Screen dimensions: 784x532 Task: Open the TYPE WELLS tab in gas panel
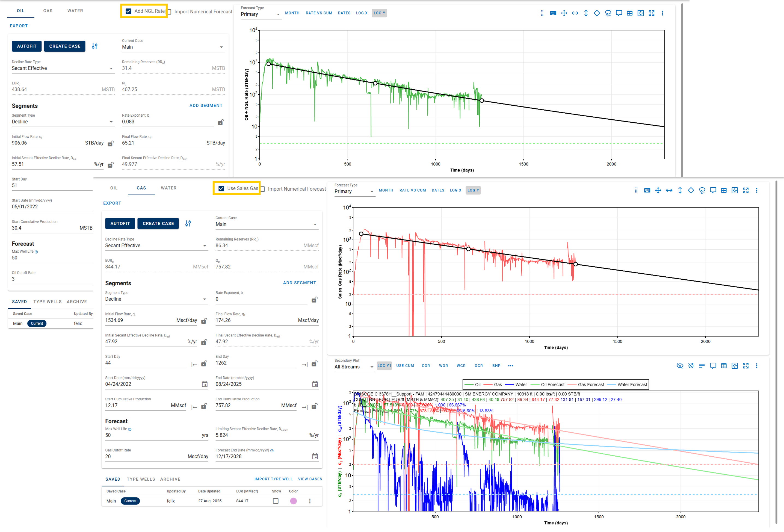pos(141,479)
